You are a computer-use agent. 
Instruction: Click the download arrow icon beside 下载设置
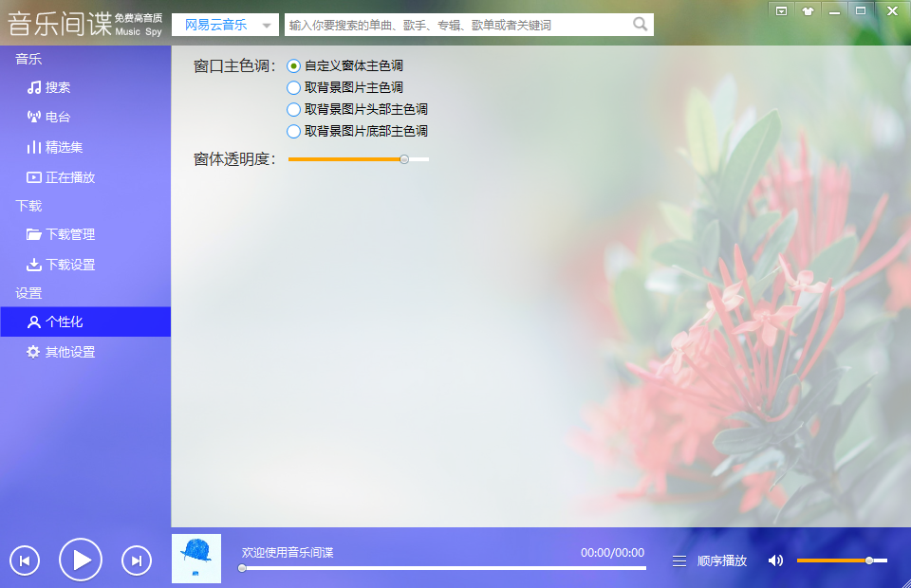coord(34,265)
